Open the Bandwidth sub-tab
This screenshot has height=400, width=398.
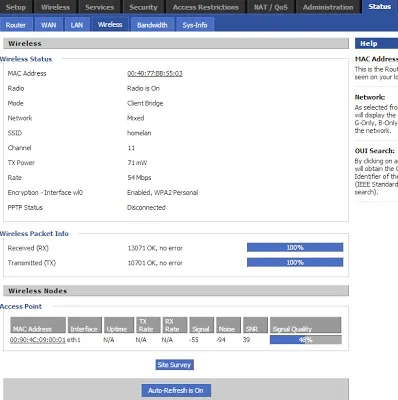[152, 25]
